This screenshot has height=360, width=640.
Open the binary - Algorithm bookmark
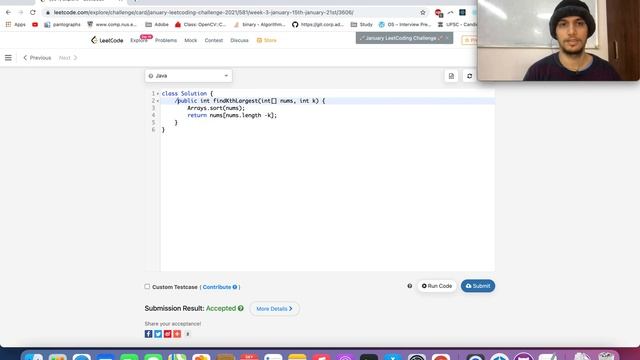tap(260, 24)
